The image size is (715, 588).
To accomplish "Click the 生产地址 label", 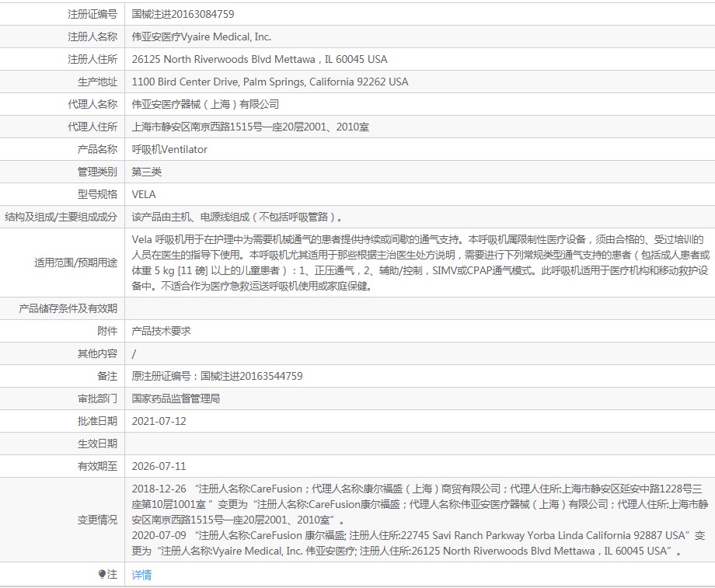I will pyautogui.click(x=97, y=82).
